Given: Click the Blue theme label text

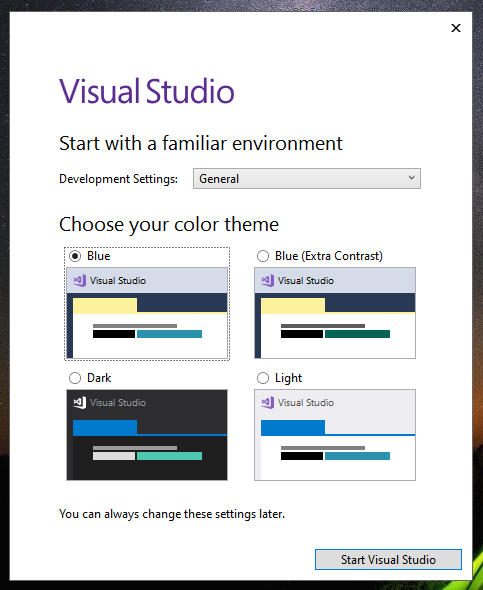Looking at the screenshot, I should 99,256.
